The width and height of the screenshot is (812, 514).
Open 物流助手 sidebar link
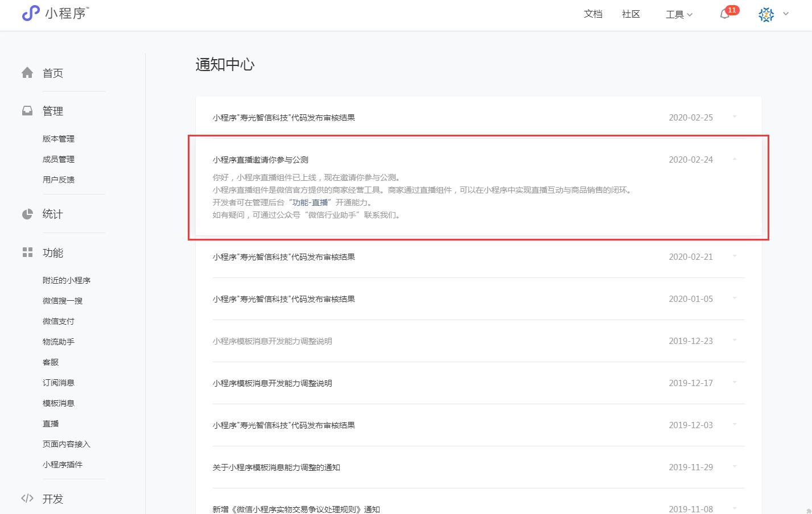click(59, 342)
